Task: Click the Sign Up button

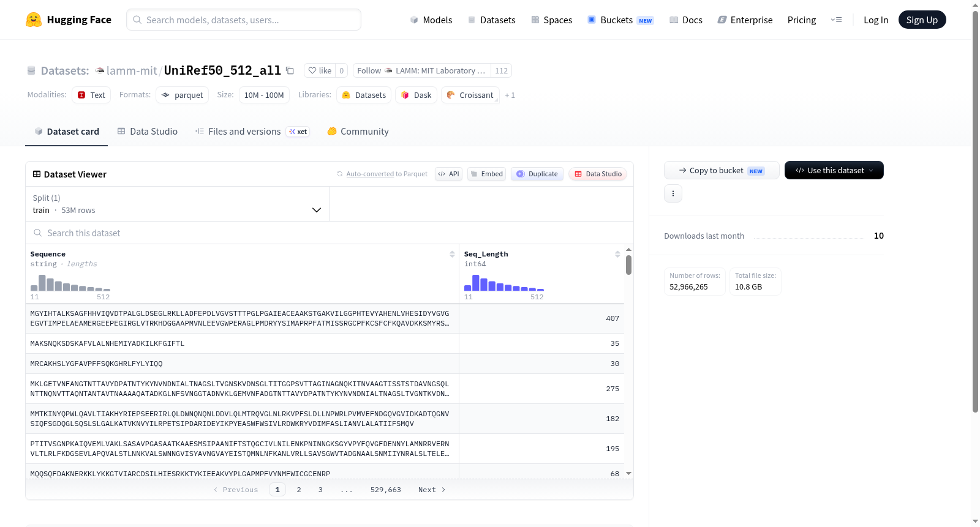Action: point(922,20)
